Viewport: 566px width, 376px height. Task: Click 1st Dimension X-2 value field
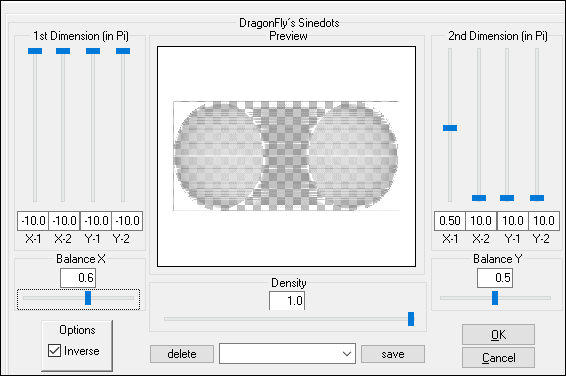tap(64, 221)
